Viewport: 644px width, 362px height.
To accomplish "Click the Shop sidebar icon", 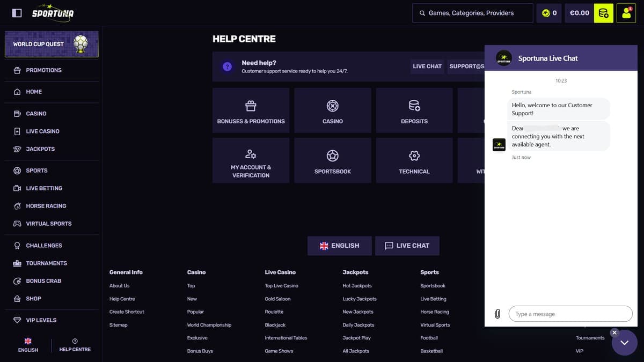I will pyautogui.click(x=17, y=299).
